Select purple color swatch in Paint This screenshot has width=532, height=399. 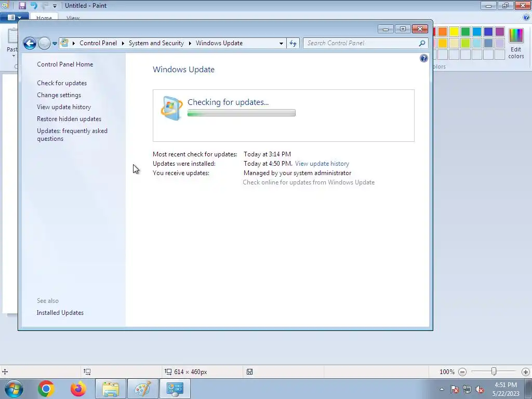pos(500,32)
